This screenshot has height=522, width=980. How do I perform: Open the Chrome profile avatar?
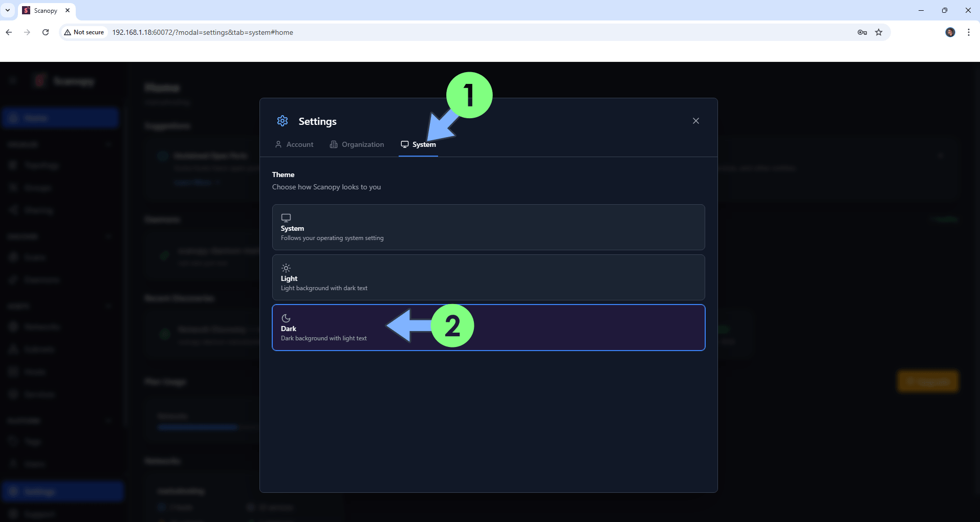(950, 32)
